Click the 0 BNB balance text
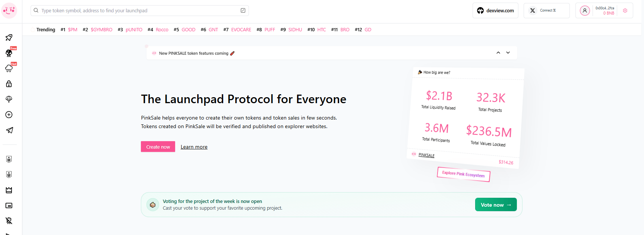 pyautogui.click(x=609, y=13)
